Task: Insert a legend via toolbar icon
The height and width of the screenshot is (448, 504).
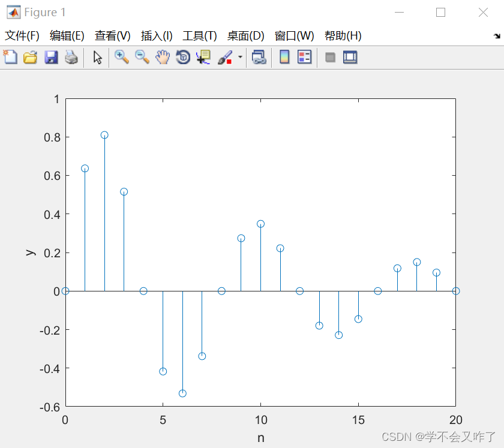Action: point(304,57)
